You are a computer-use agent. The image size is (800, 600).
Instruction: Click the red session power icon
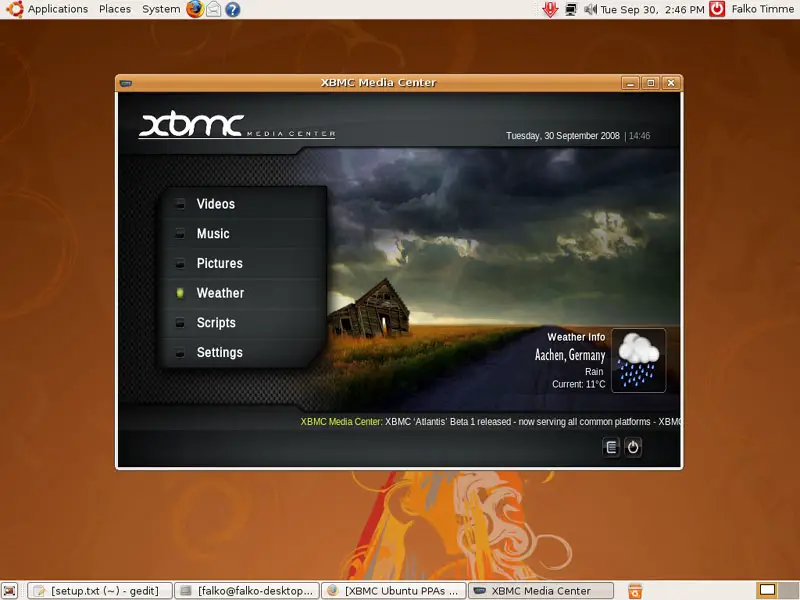[x=717, y=9]
